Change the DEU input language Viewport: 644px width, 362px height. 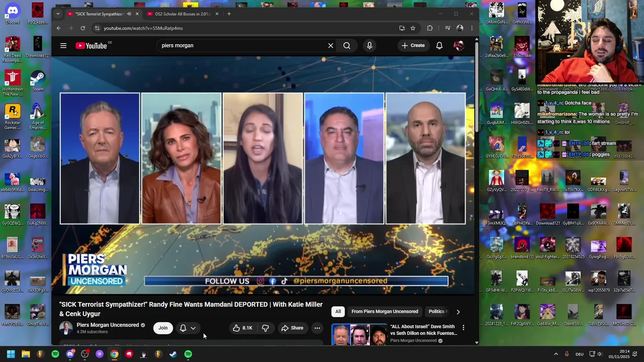(580, 354)
